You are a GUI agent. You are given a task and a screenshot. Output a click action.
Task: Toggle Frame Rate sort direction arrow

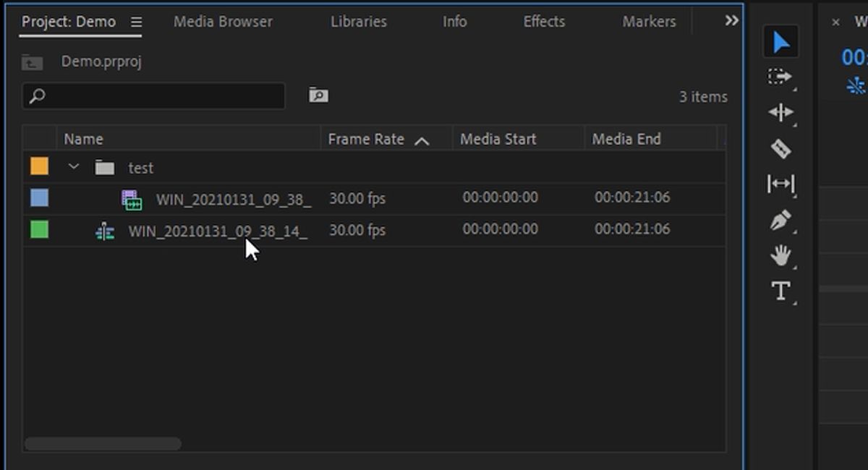click(422, 139)
